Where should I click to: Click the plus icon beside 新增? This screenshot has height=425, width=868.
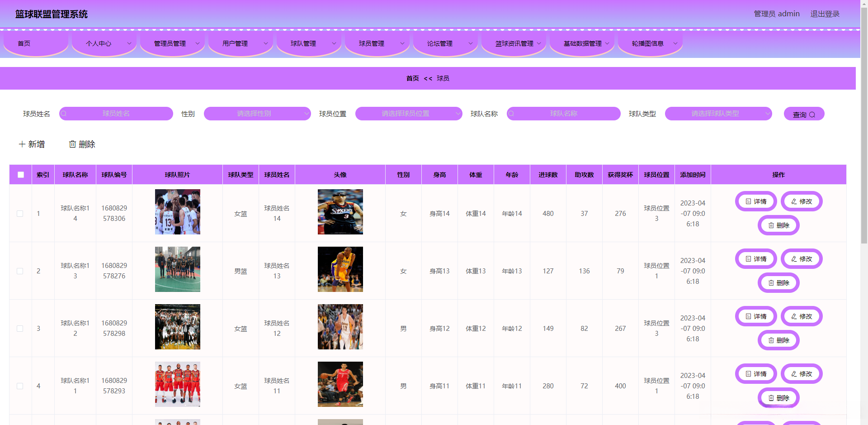[22, 144]
